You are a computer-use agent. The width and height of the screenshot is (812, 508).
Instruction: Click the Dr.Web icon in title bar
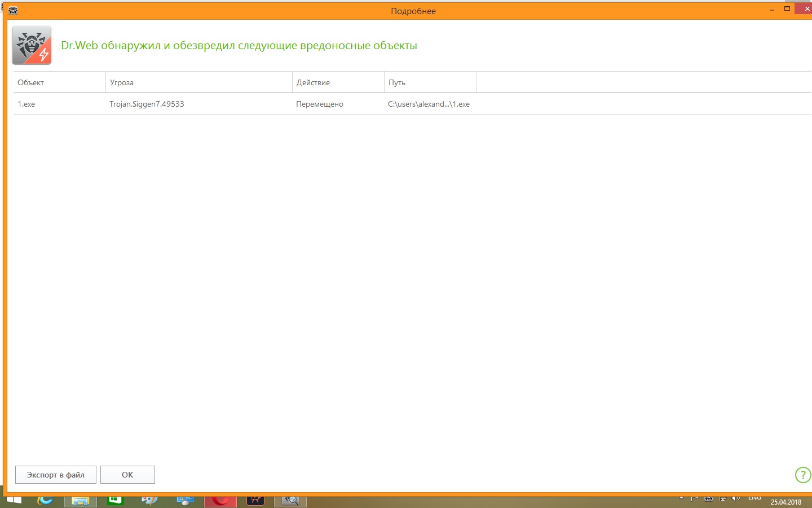tap(13, 10)
